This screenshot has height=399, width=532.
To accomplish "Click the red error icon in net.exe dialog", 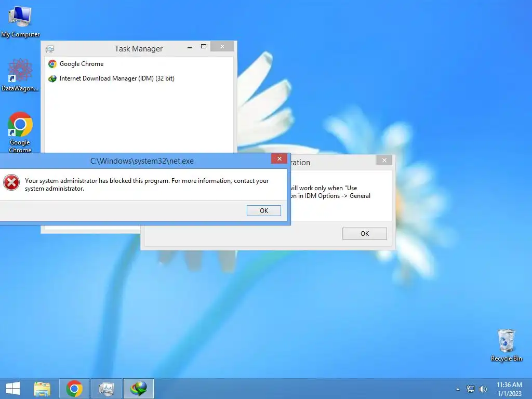I will pyautogui.click(x=11, y=182).
